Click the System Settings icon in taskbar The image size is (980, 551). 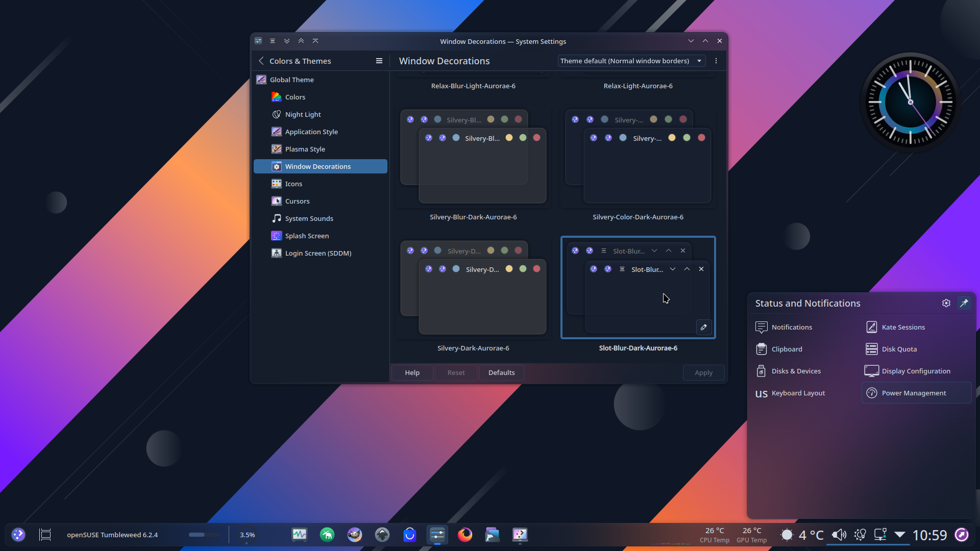coord(437,535)
